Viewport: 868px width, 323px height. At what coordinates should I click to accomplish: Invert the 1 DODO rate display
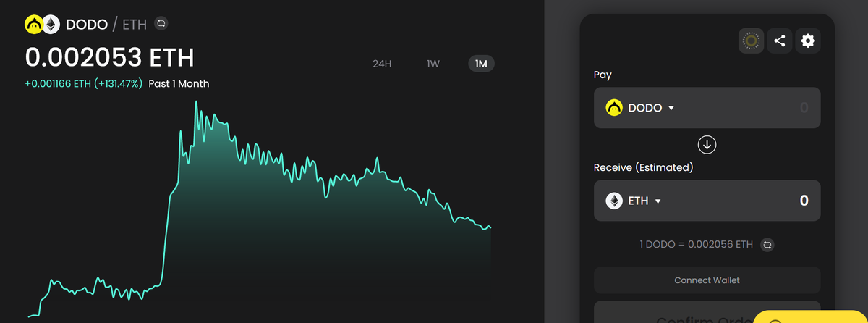point(768,245)
